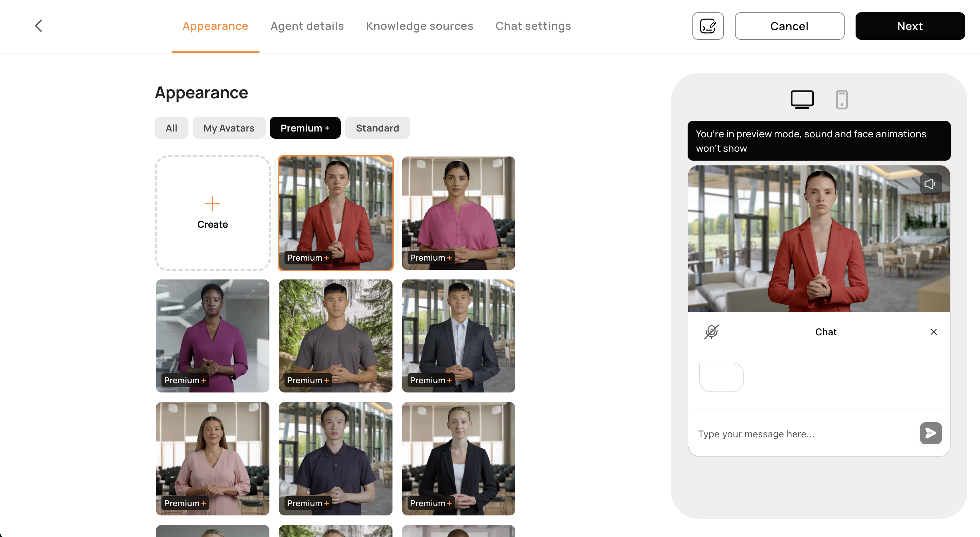Open the script edit icon beside Cancel
The width and height of the screenshot is (980, 537).
(707, 26)
